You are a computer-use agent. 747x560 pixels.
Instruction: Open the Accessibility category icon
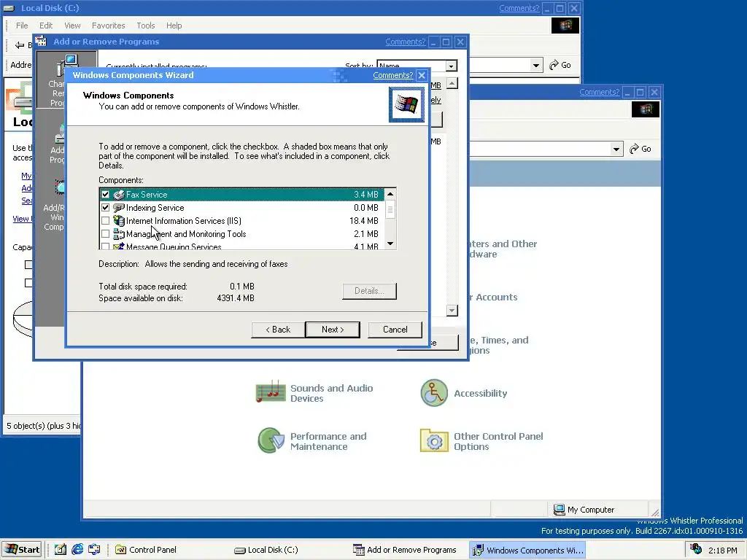(434, 393)
